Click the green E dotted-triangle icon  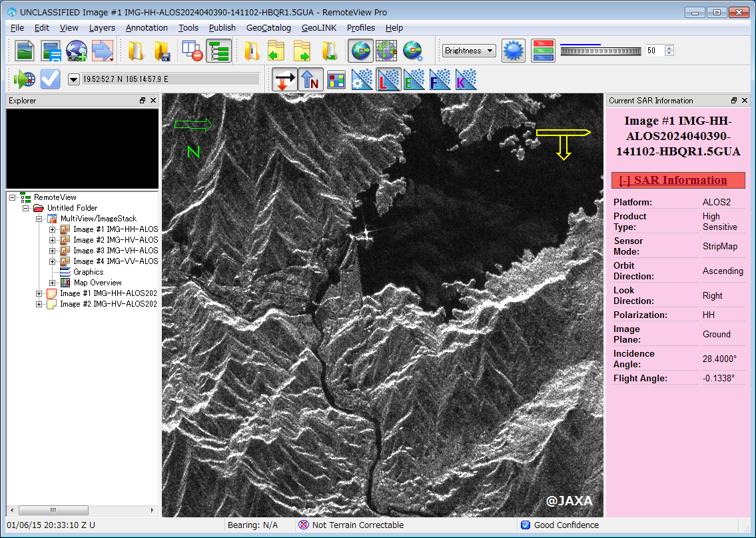point(413,79)
